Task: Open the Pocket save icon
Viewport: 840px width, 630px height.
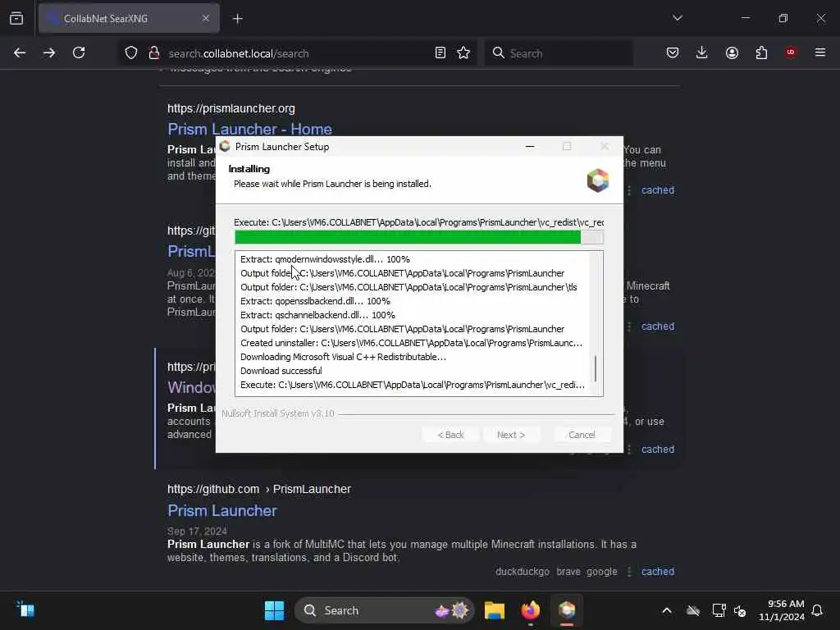Action: click(673, 52)
